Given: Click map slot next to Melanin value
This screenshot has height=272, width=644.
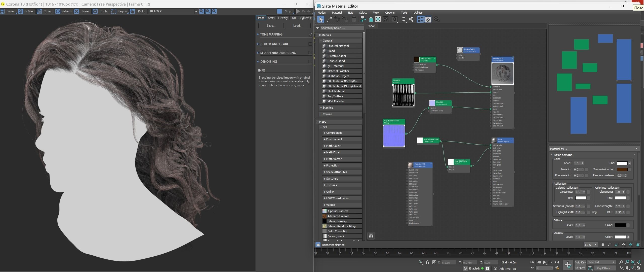Looking at the screenshot, I should [587, 169].
